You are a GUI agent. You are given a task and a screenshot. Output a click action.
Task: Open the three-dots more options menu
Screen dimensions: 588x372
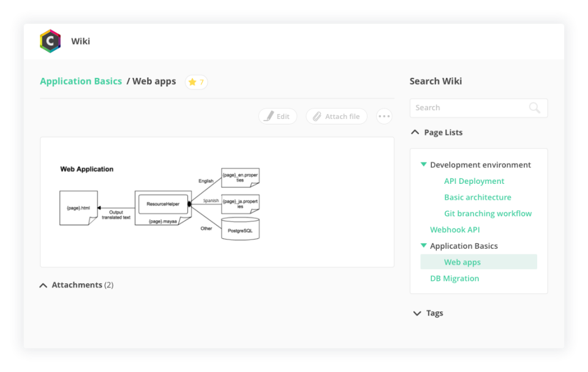point(384,116)
